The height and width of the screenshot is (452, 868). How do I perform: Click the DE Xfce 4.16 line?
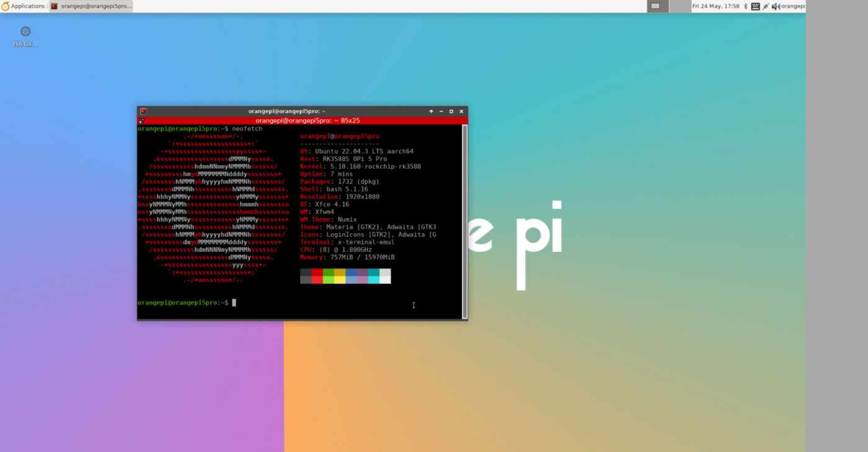(x=324, y=204)
